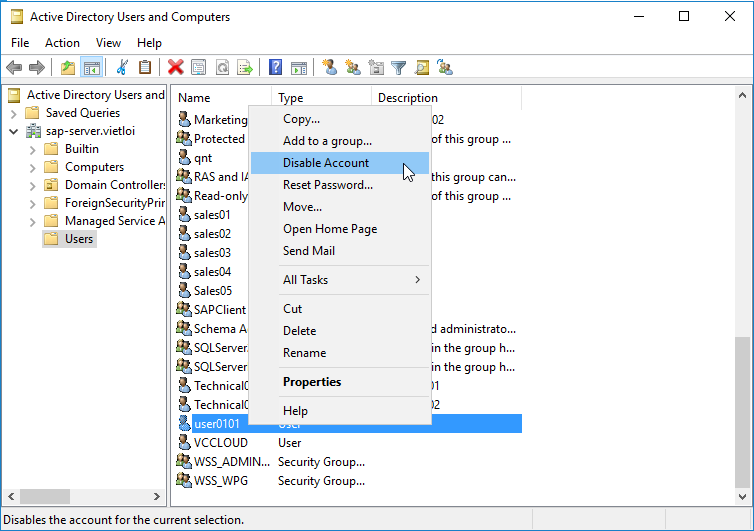754x531 pixels.
Task: Sort by the Type column header
Action: tap(322, 98)
